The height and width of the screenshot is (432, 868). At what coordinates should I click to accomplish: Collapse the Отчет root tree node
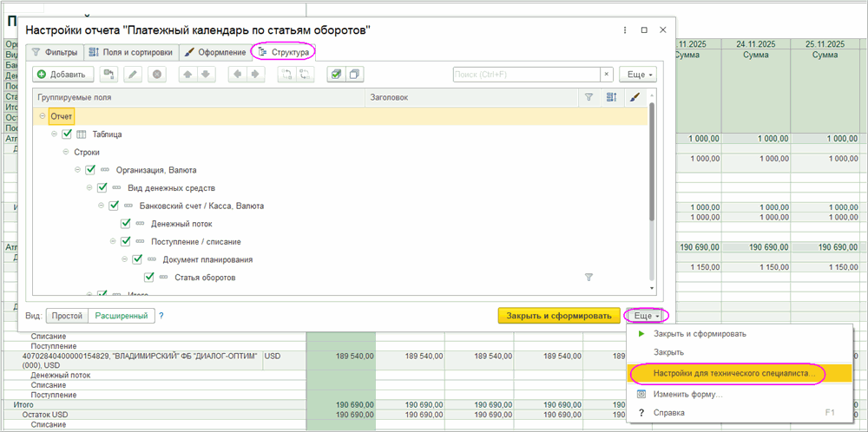point(42,115)
